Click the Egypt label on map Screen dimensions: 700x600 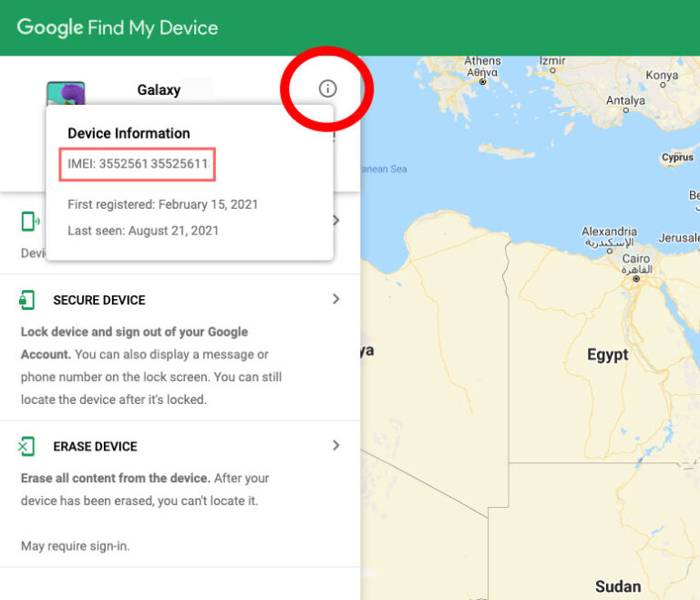[607, 355]
